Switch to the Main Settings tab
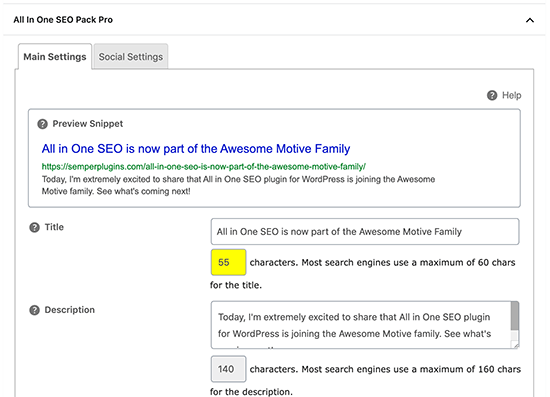The image size is (550, 397). [x=55, y=56]
